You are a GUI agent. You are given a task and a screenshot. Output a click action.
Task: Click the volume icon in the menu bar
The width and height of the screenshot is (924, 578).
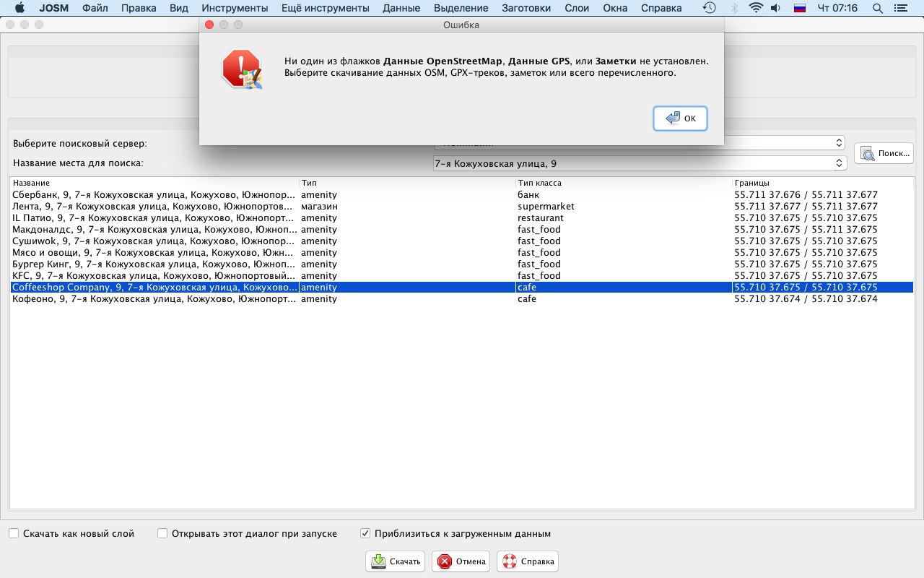click(x=775, y=8)
